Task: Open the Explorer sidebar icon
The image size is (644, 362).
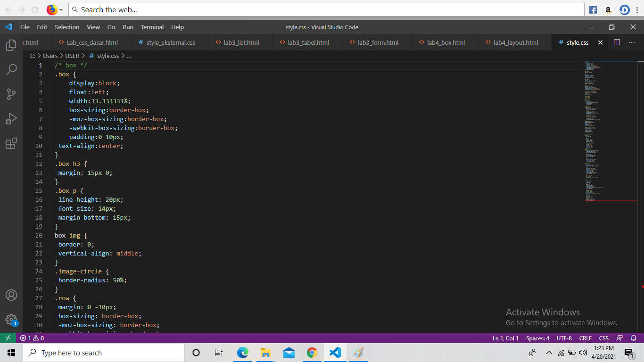Action: tap(11, 44)
